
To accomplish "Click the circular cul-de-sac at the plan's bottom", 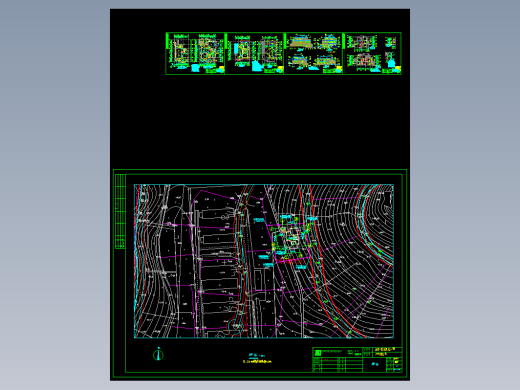I will point(236,326).
